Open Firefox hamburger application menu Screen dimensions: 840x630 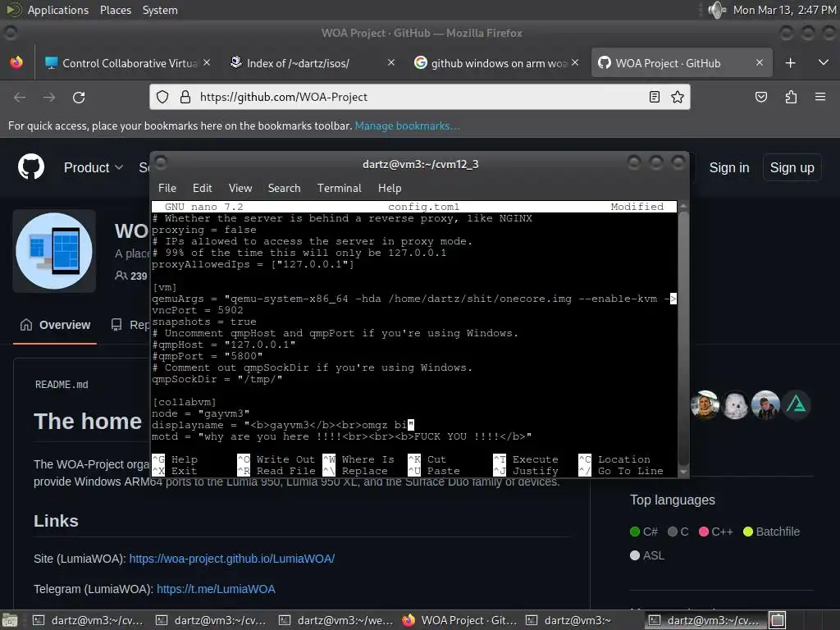(820, 97)
